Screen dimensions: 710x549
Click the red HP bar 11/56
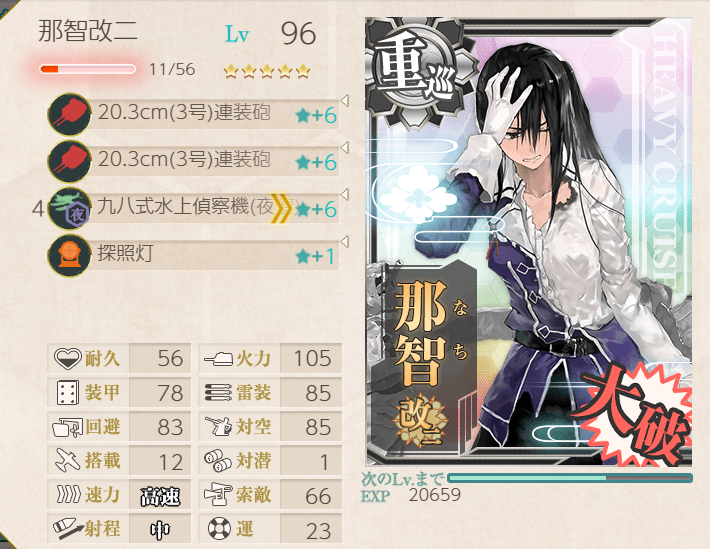[87, 69]
